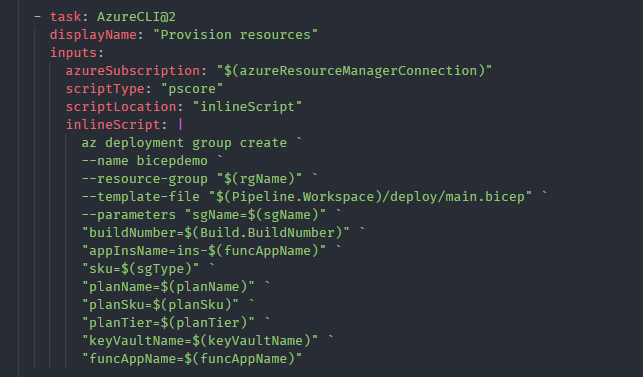This screenshot has height=377, width=643.
Task: Click the scriptLocation key
Action: 121,107
